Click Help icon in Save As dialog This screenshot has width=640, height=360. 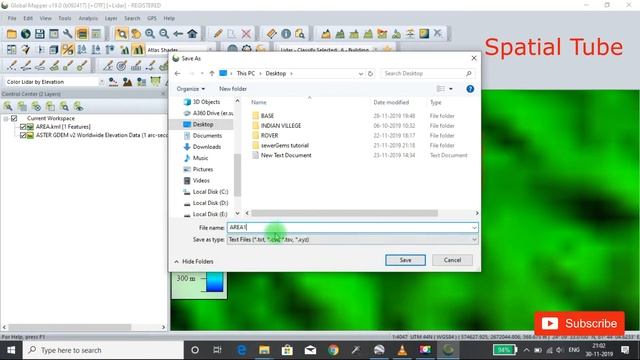(470, 89)
